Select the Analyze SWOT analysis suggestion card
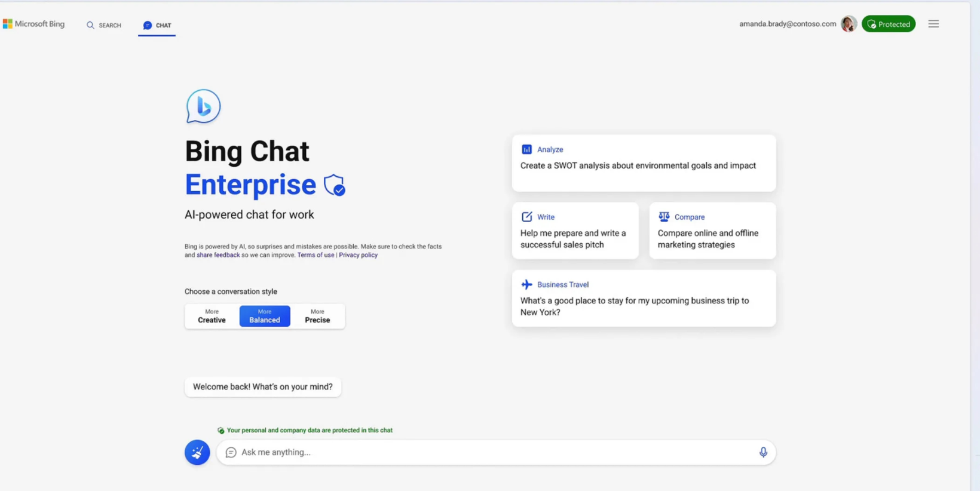The height and width of the screenshot is (491, 980). (x=644, y=163)
